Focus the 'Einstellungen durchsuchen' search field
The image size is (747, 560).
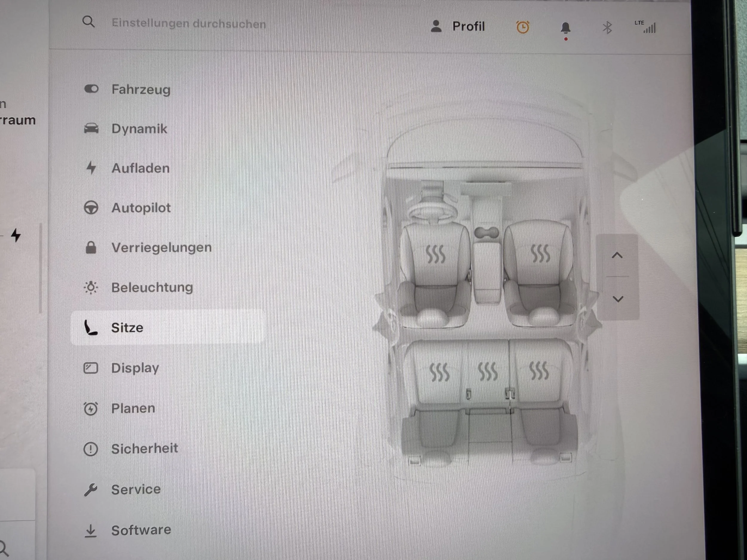[x=189, y=23]
